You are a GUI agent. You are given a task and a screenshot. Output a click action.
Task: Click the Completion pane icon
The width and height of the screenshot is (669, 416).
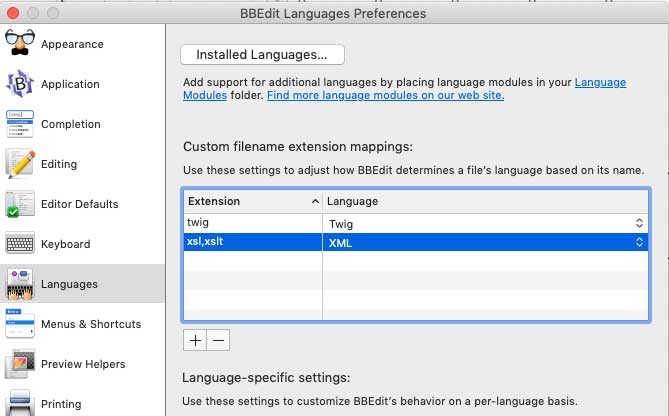point(20,124)
